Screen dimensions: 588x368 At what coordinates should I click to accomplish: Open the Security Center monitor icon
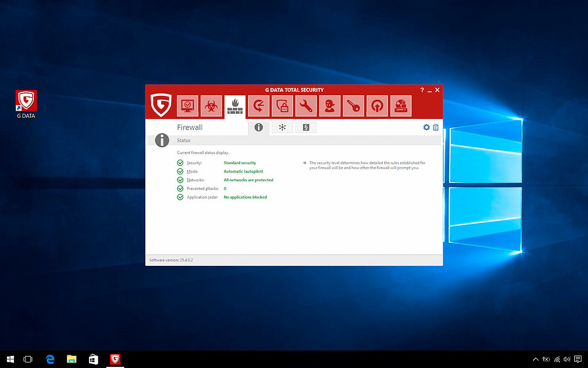[x=187, y=106]
